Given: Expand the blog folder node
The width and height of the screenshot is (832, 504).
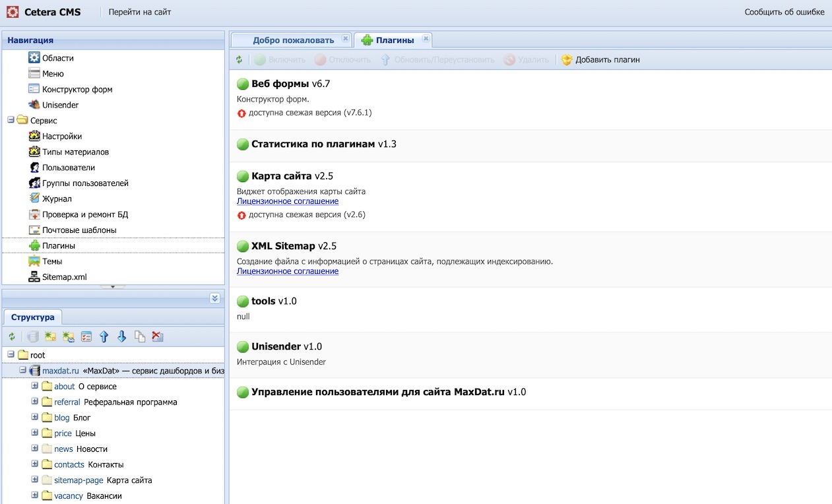Looking at the screenshot, I should pos(35,417).
